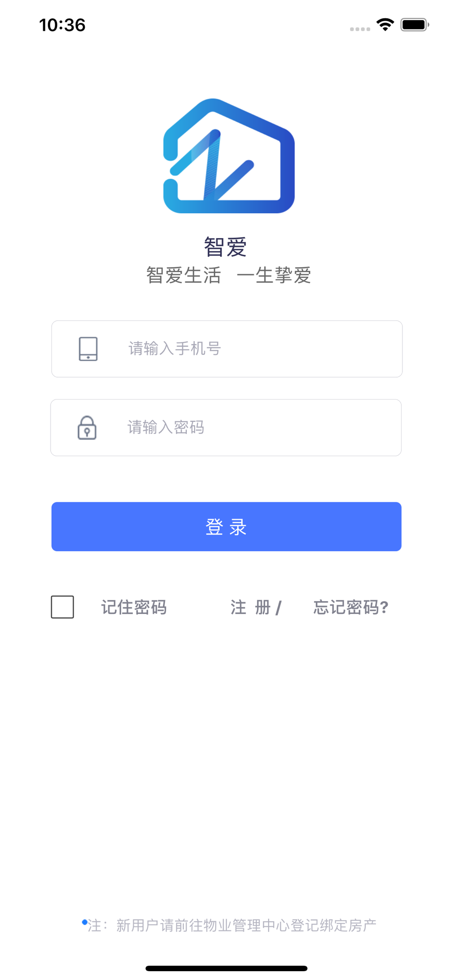Screen dimensions: 453x980
Task: Focus the 请输入手机号 input field
Action: click(227, 349)
